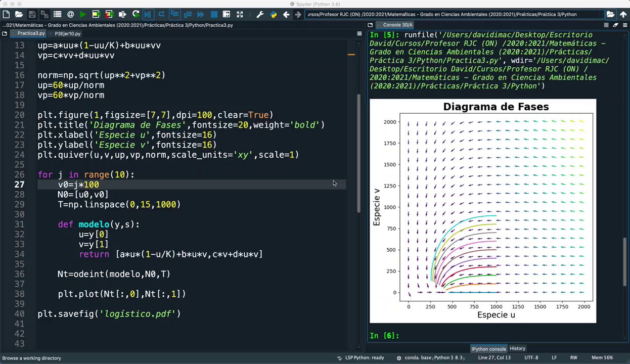Switch to History tab

point(517,348)
